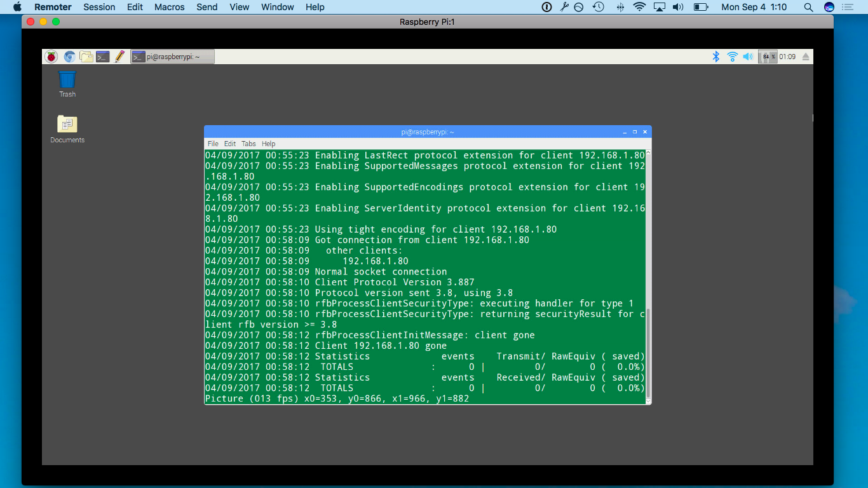
Task: Open the Mathematica pencil launcher icon
Action: pyautogui.click(x=119, y=57)
